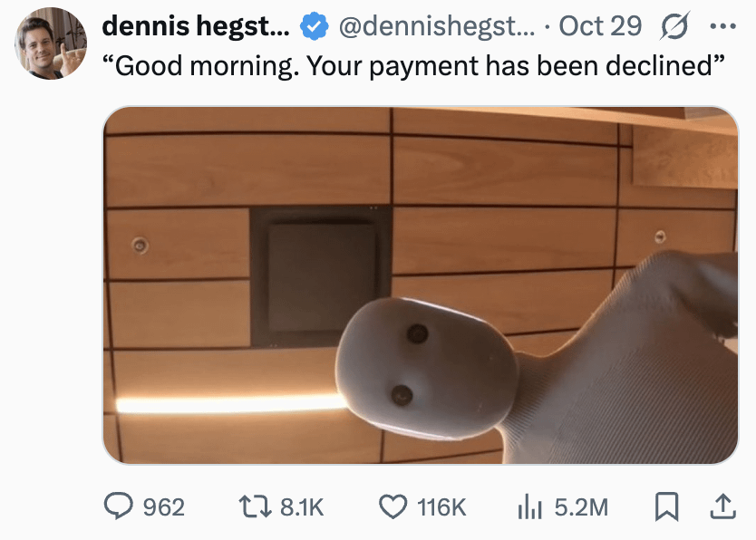756x540 pixels.
Task: Like the tweet with the heart icon
Action: click(x=393, y=506)
